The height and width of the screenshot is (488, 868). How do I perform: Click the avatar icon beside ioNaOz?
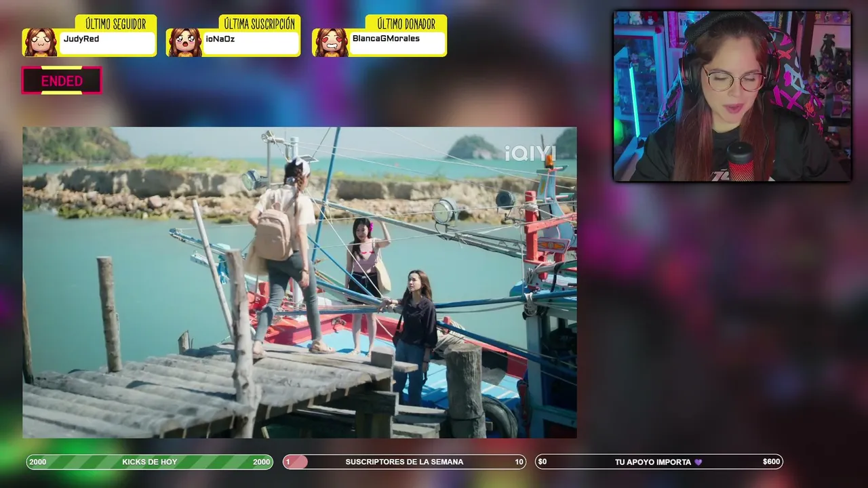coord(185,42)
